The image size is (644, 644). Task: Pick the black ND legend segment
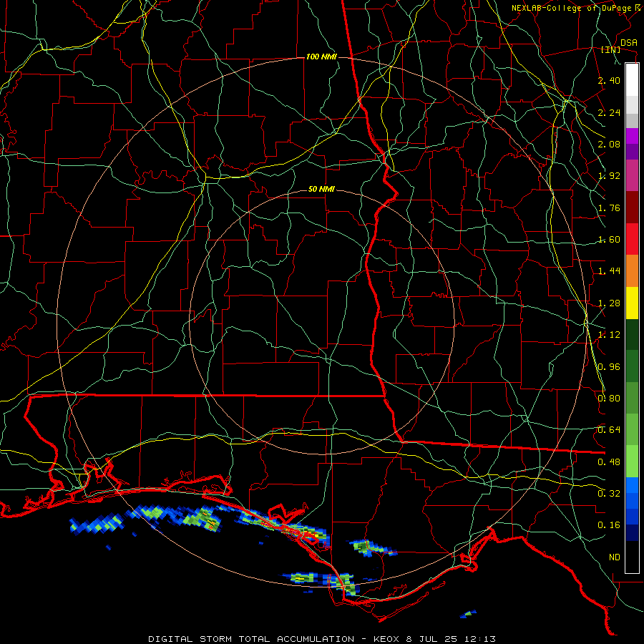coord(632,557)
